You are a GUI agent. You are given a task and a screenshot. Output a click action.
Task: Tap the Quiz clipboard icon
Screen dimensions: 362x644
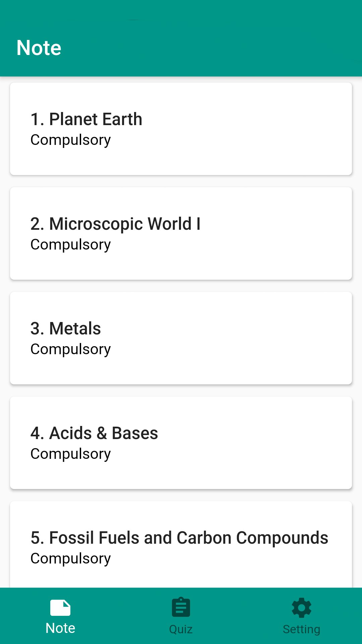click(x=181, y=607)
